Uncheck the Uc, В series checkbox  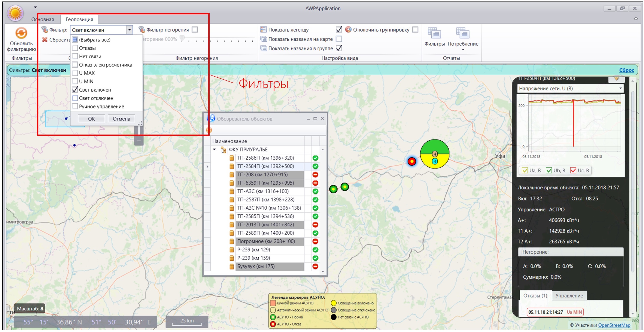click(x=573, y=170)
